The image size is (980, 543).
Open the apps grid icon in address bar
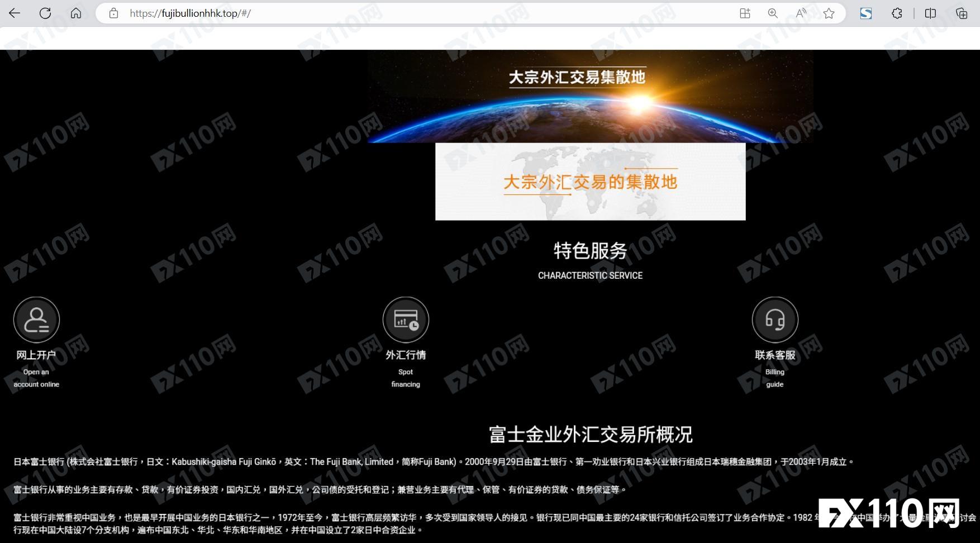click(745, 13)
